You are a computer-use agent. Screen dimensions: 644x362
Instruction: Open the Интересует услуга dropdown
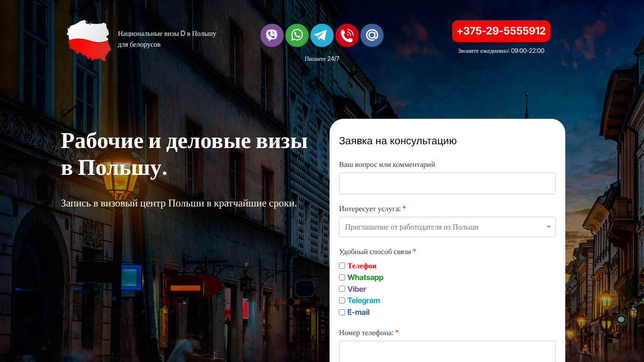pyautogui.click(x=447, y=227)
